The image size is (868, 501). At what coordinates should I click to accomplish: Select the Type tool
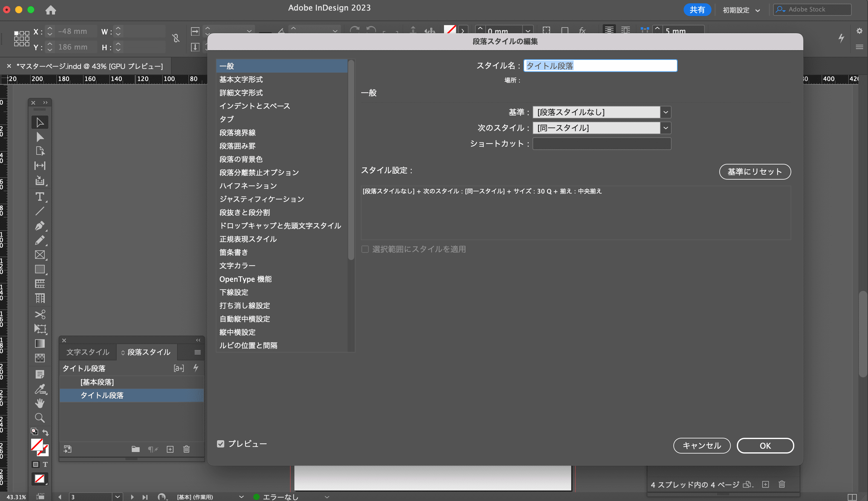(40, 197)
